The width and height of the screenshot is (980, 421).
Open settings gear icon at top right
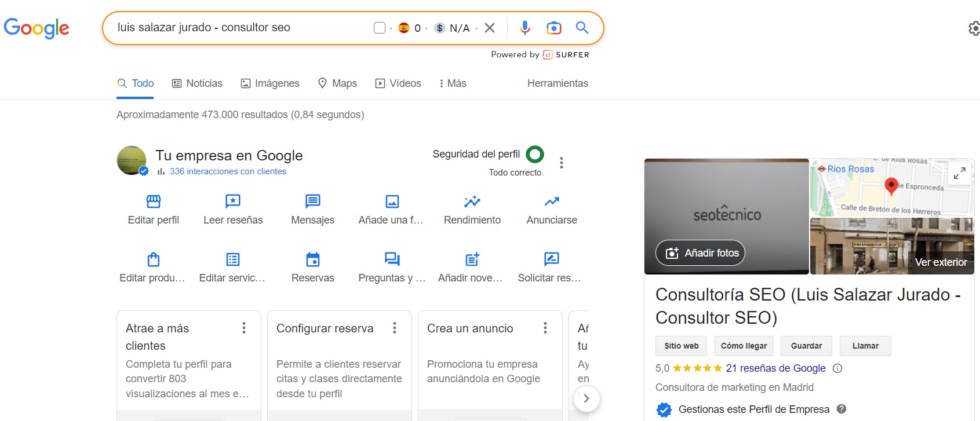pyautogui.click(x=974, y=28)
